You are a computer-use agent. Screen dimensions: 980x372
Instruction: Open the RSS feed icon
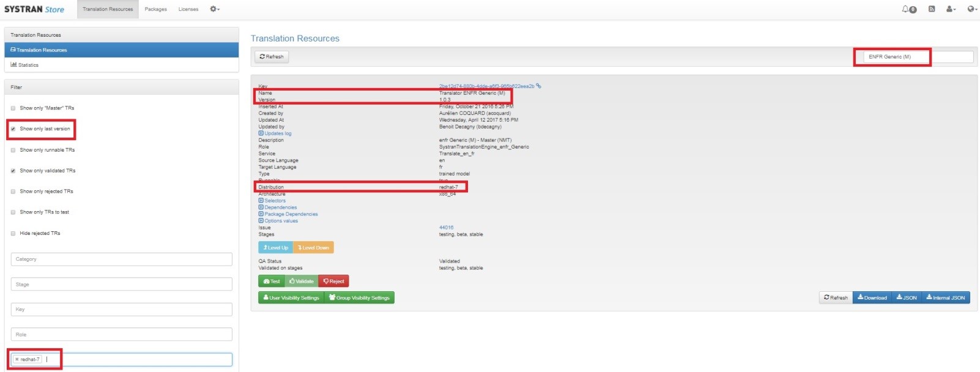[932, 9]
